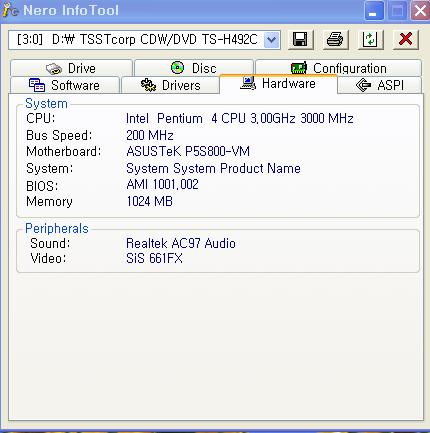430x433 pixels.
Task: Click the arrow icon on ASPI tab
Action: click(x=363, y=85)
